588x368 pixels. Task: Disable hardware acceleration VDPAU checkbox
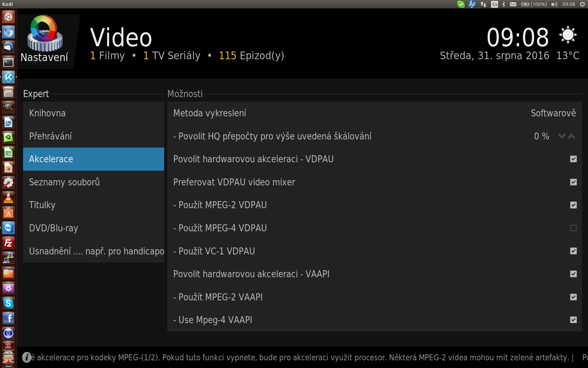573,159
